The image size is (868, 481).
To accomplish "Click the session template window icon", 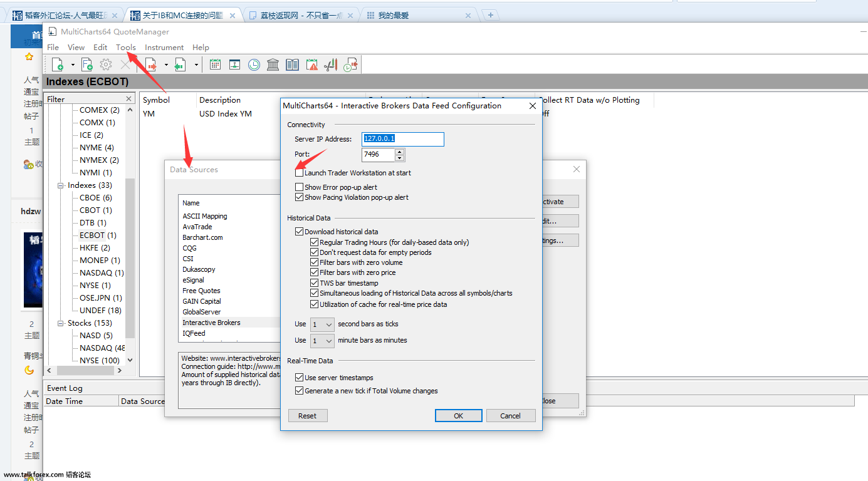I will [x=234, y=64].
